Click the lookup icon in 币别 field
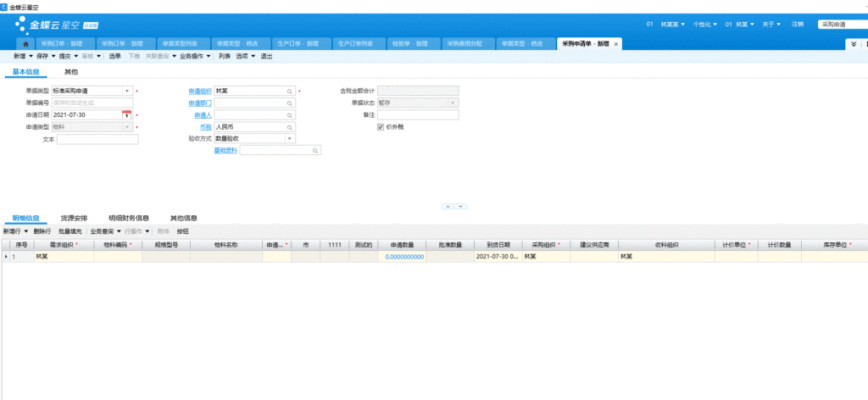Screen dimensions: 868x400 point(290,126)
